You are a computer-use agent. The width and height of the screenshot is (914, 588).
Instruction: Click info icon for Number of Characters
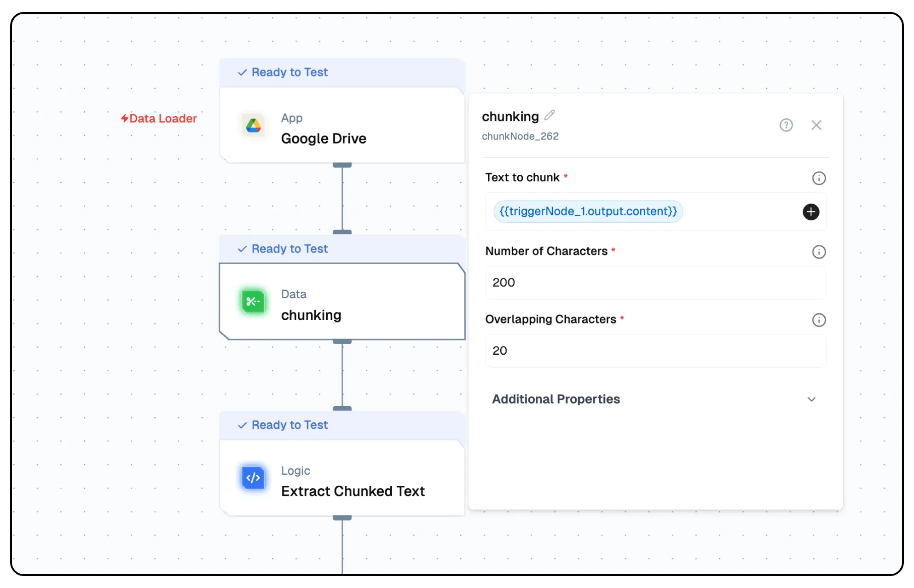tap(819, 252)
